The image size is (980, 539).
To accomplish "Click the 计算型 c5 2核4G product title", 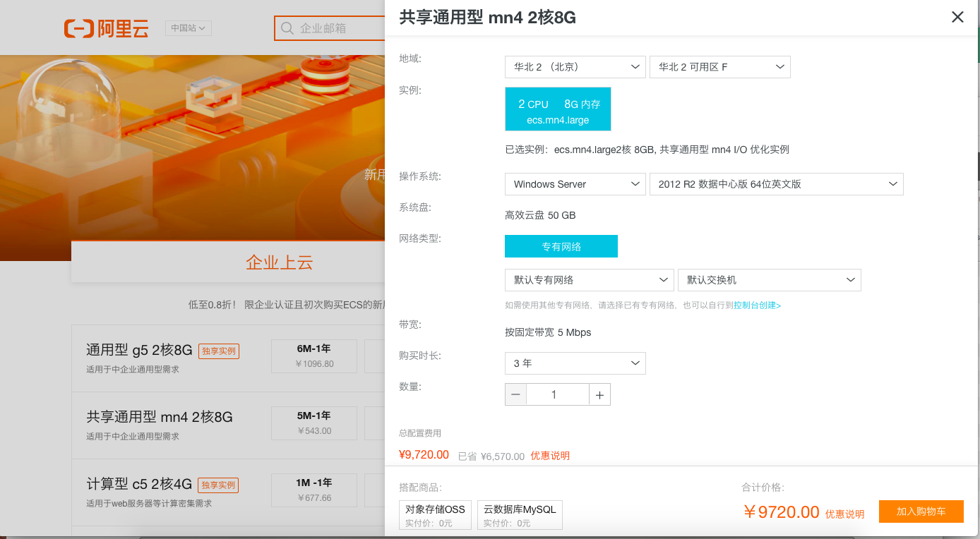I will point(139,484).
